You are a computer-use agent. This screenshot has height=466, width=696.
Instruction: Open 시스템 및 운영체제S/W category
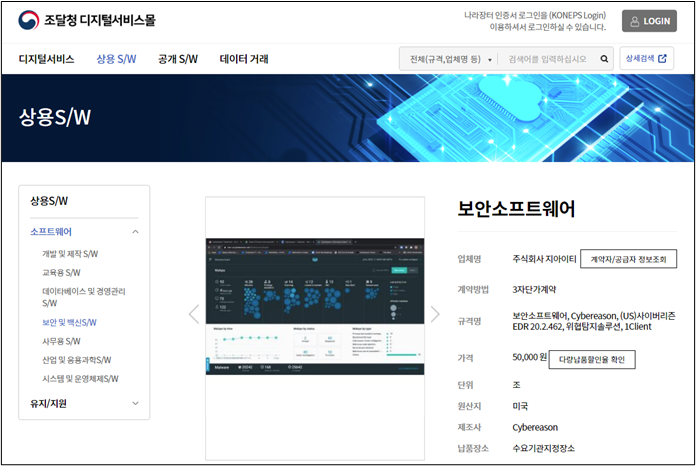click(80, 379)
